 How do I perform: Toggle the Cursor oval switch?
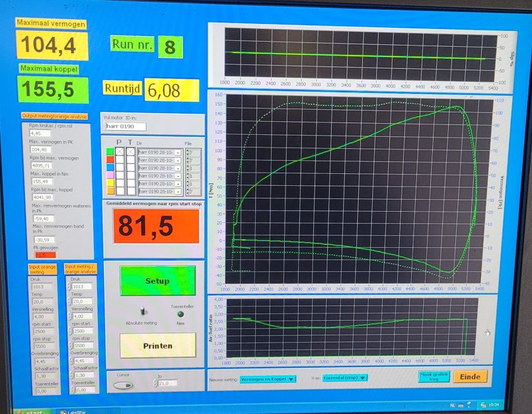click(124, 385)
